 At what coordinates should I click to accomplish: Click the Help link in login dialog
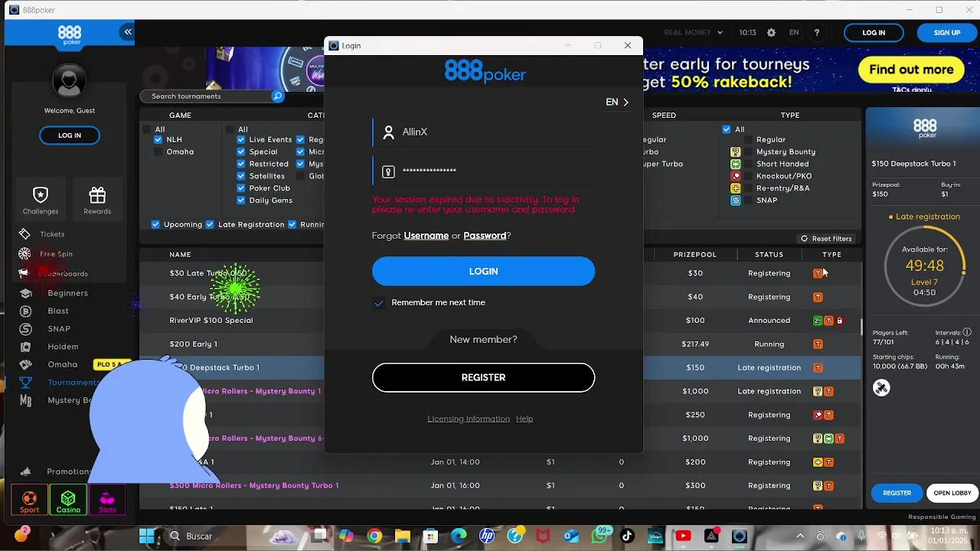(524, 419)
